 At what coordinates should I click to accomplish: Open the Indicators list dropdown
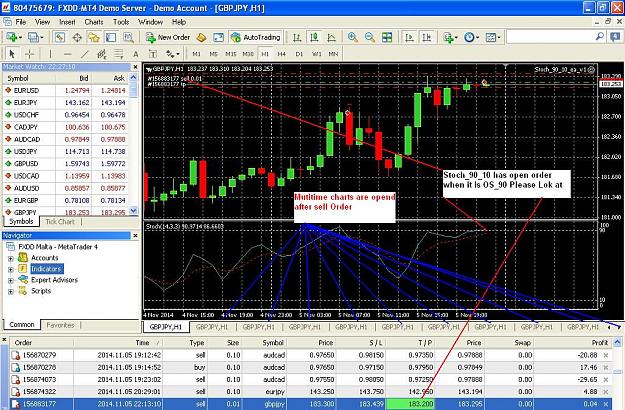pyautogui.click(x=450, y=37)
